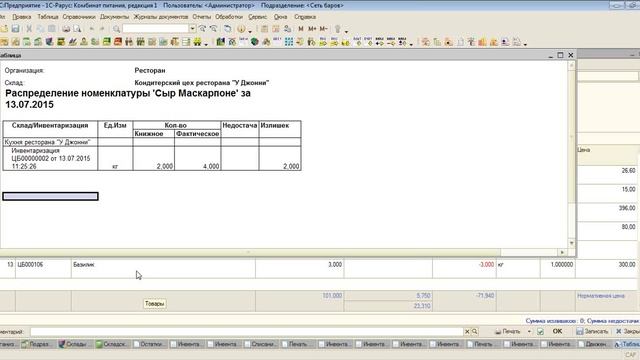The height and width of the screenshot is (360, 640).
Task: Open the Правка menu
Action: point(22,17)
